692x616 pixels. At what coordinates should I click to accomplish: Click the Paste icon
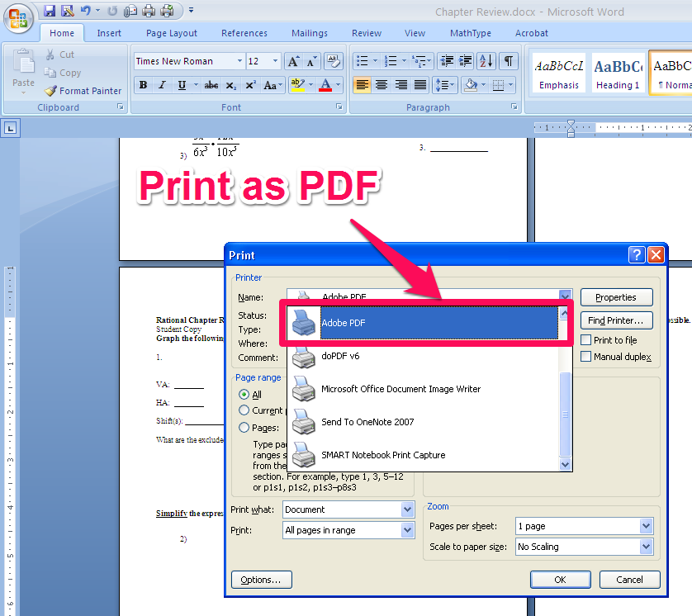click(x=23, y=61)
